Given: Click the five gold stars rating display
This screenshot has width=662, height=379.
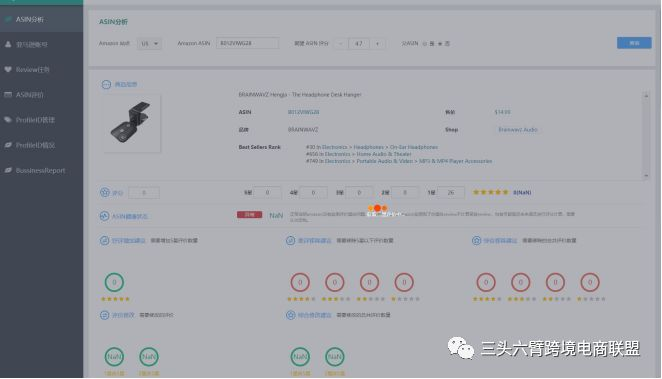Looking at the screenshot, I should 490,192.
